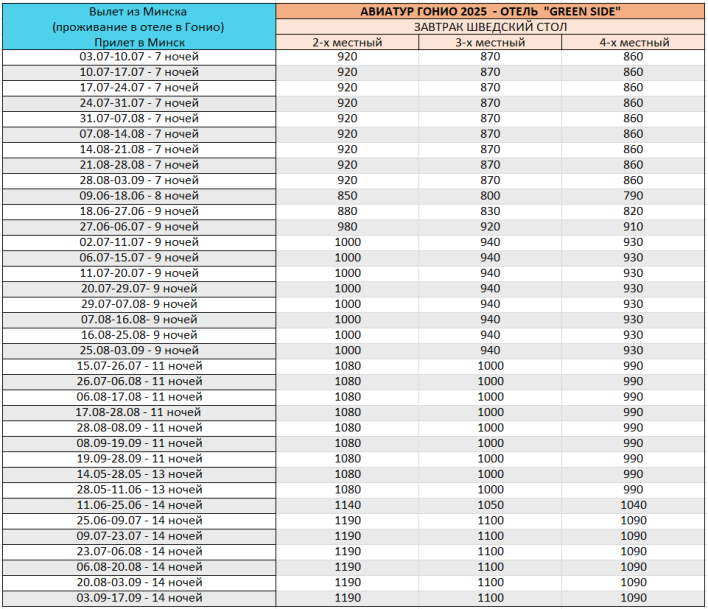Select the "3-х местный" column header
Screen dimensions: 708x609
(489, 43)
